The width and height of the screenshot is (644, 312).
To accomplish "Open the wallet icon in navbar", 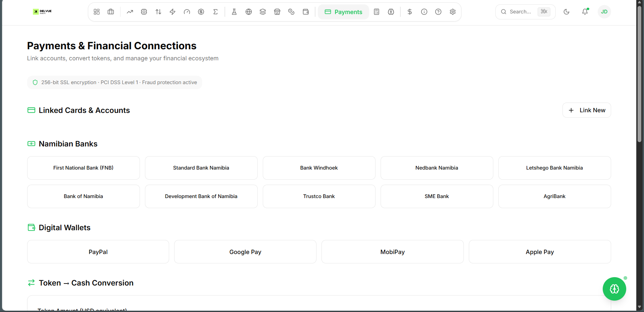I will [x=306, y=12].
